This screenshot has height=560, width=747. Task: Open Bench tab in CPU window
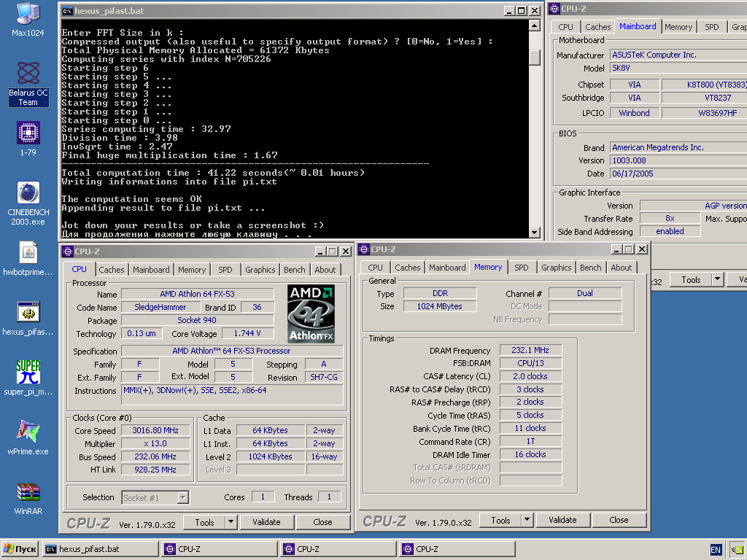[x=295, y=270]
